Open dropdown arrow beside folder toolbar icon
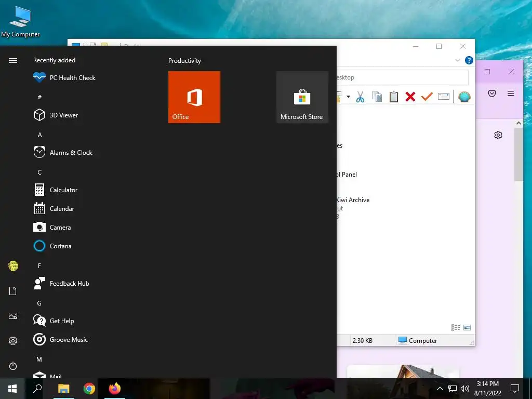The image size is (532, 399). pos(348,97)
